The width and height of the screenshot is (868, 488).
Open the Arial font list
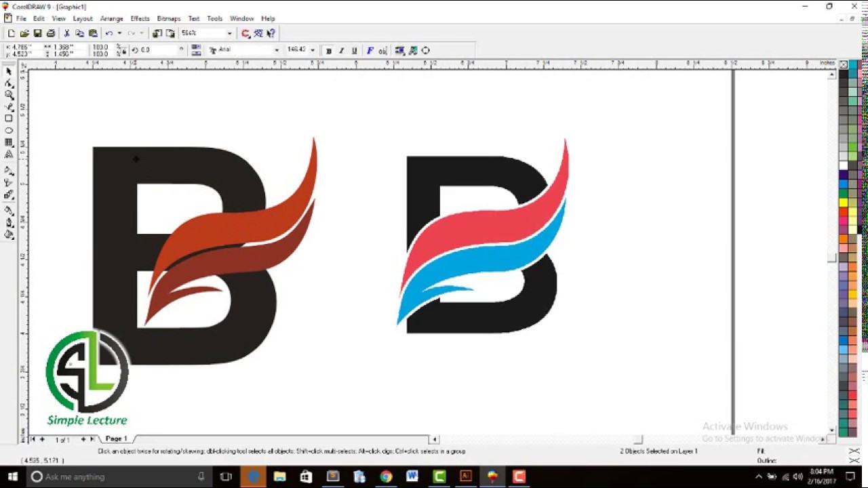(276, 50)
